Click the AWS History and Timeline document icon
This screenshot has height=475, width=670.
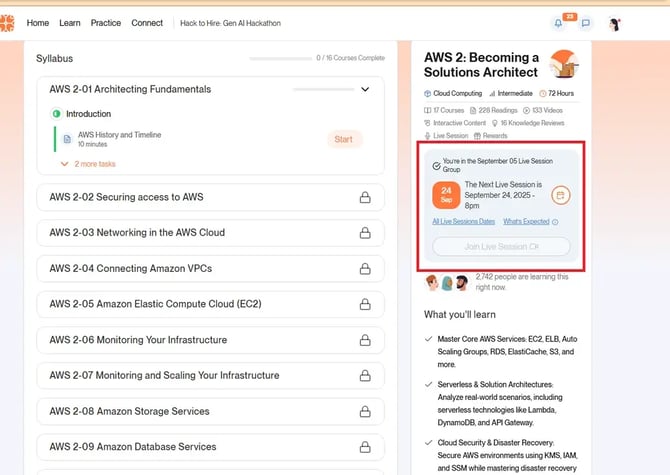(x=67, y=139)
